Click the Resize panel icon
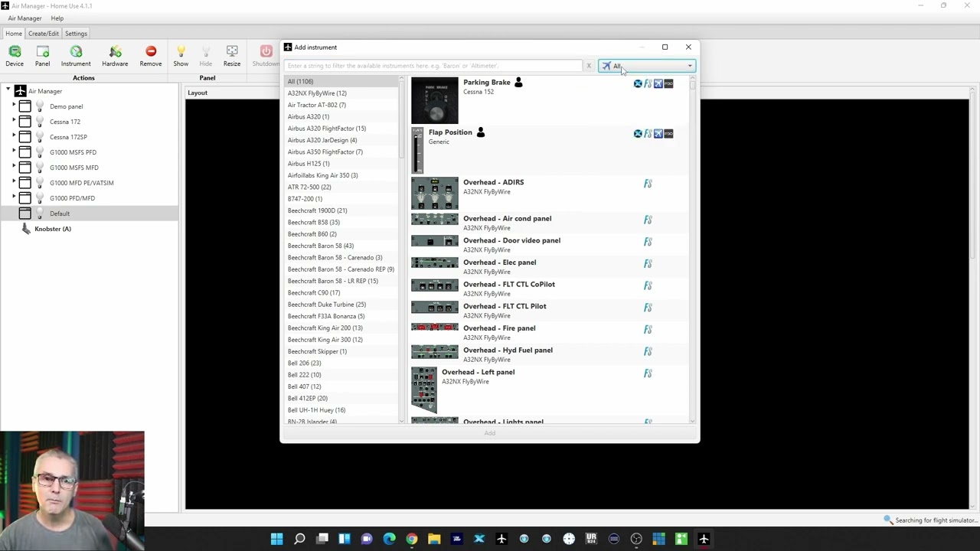Image resolution: width=980 pixels, height=551 pixels. coord(232,51)
